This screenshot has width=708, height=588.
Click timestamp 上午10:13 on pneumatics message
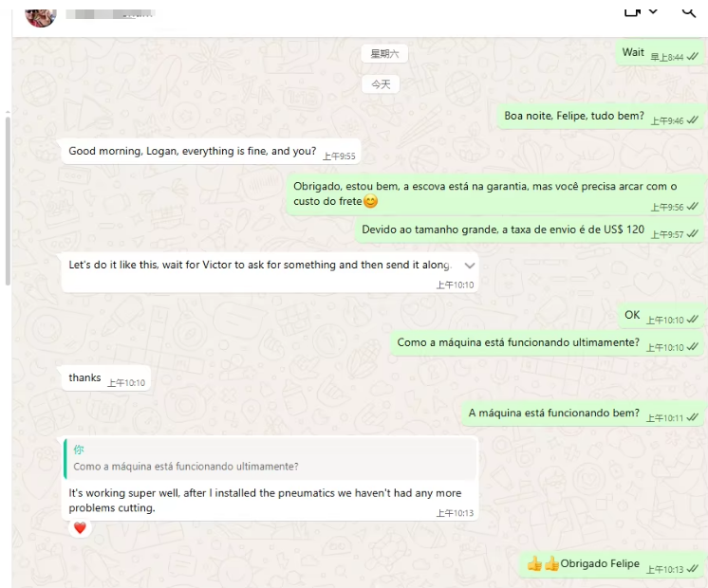click(x=455, y=513)
